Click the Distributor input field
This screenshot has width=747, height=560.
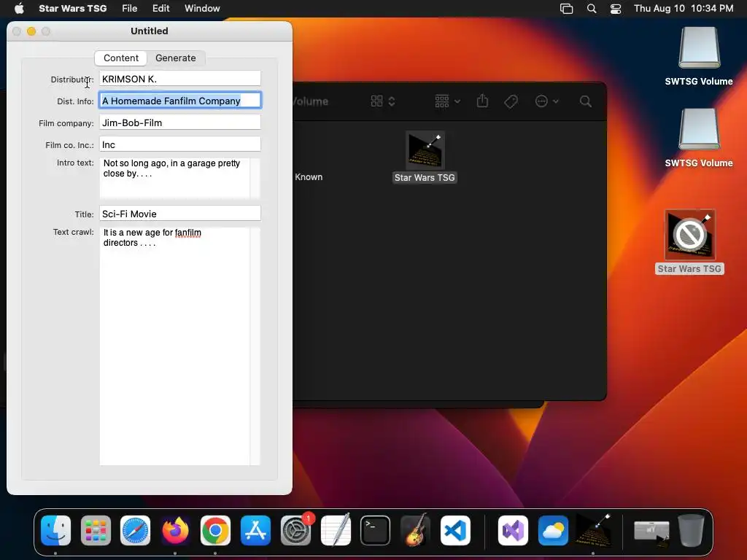tap(180, 79)
